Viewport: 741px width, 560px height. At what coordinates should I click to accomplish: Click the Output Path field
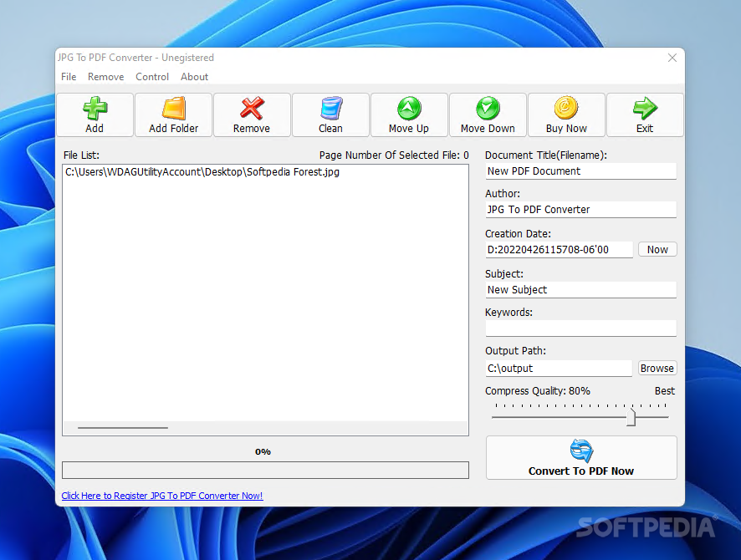click(559, 369)
